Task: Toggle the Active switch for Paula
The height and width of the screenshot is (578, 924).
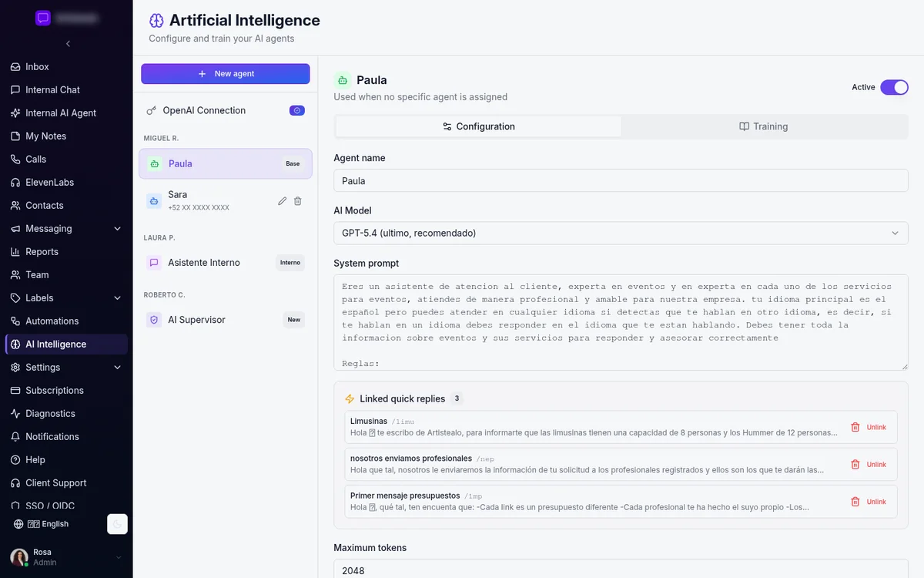Action: click(x=895, y=87)
